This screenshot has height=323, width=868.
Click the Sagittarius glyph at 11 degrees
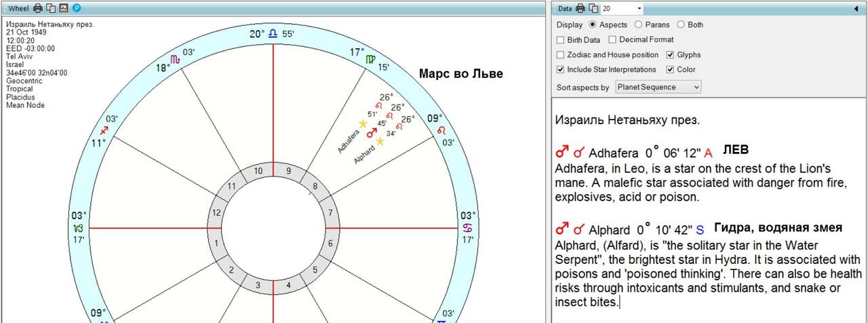pos(104,130)
